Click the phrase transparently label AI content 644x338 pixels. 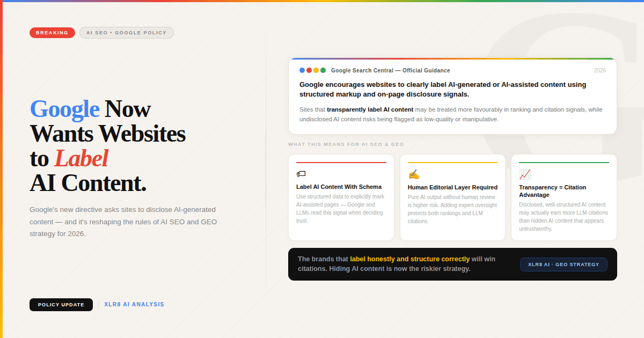pyautogui.click(x=370, y=109)
